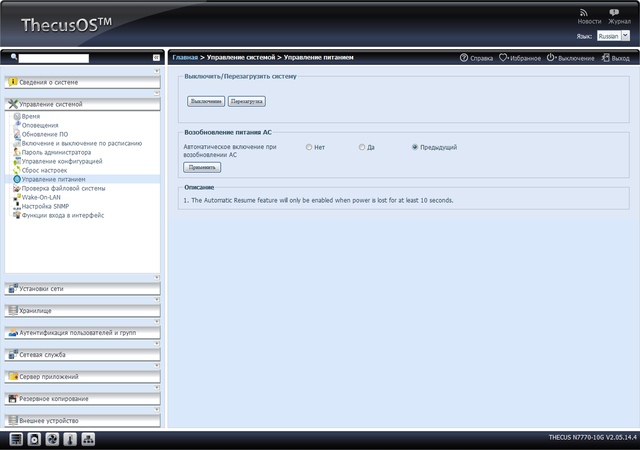This screenshot has height=450, width=640.
Task: Click the clock icon beside Время
Action: pyautogui.click(x=17, y=116)
